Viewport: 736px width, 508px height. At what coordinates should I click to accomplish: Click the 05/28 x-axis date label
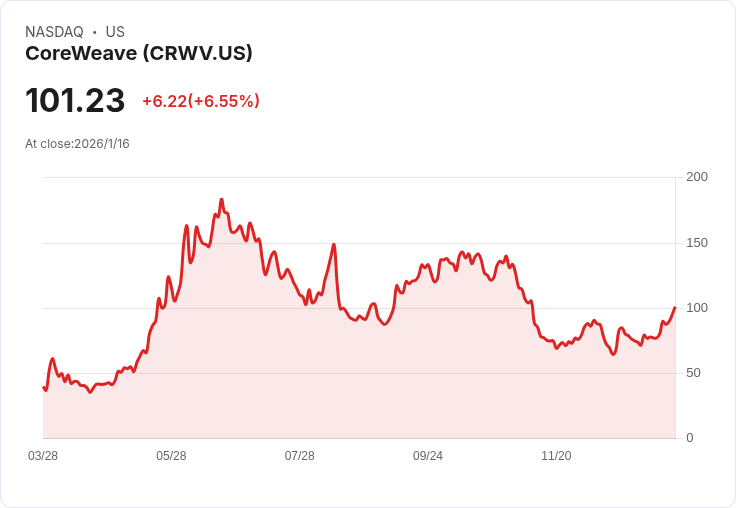(171, 456)
